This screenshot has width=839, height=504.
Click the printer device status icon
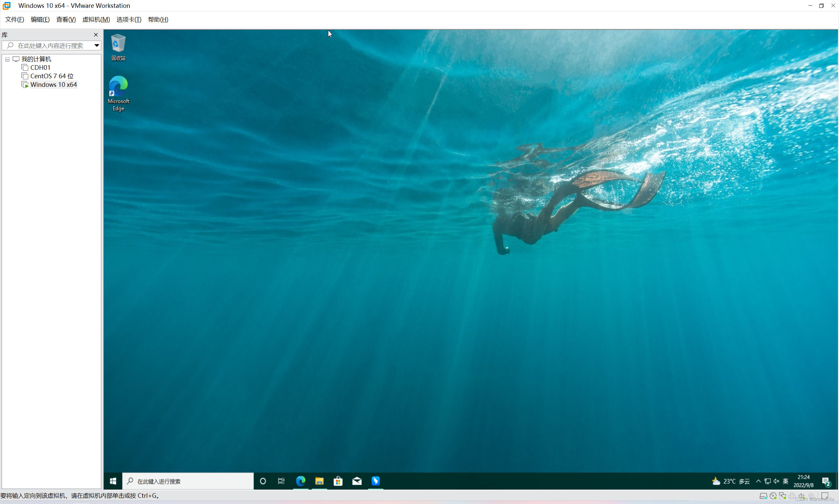point(792,496)
